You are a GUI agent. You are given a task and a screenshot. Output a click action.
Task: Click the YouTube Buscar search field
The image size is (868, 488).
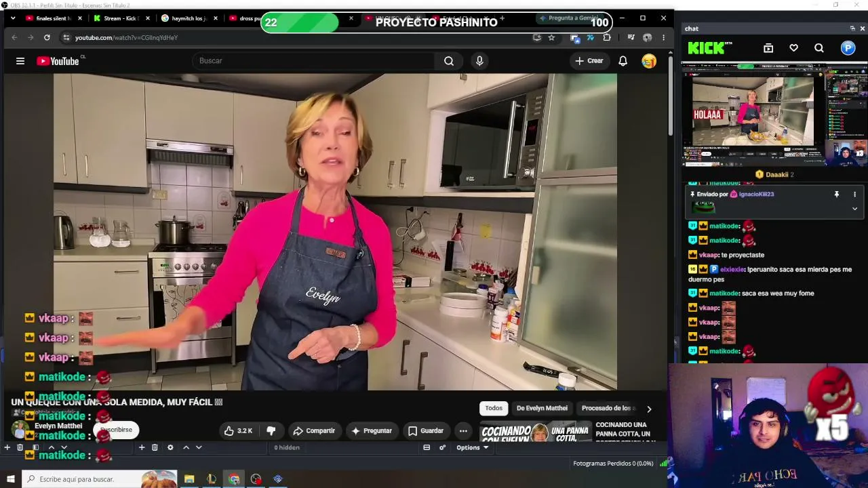313,61
